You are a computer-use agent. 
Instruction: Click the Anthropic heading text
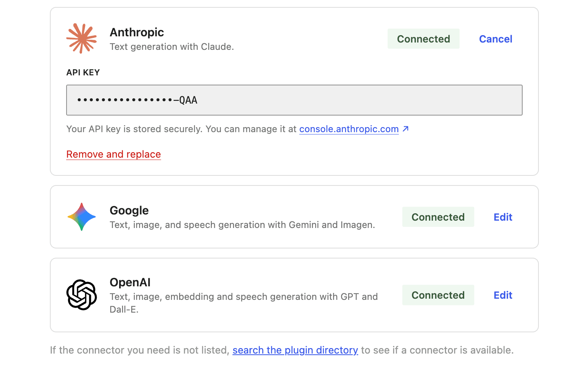click(x=137, y=32)
